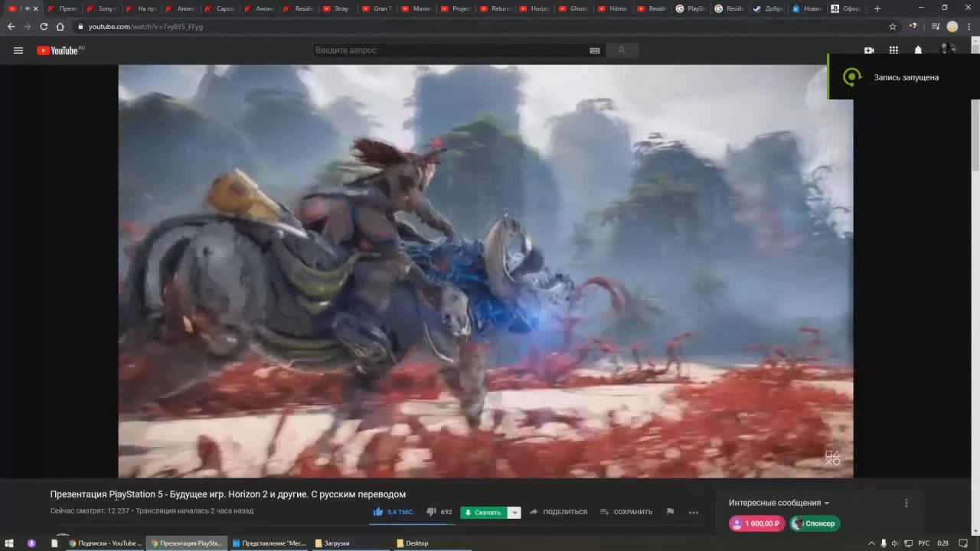This screenshot has height=551, width=980.
Task: Bookmark this page with star icon
Action: click(x=893, y=27)
